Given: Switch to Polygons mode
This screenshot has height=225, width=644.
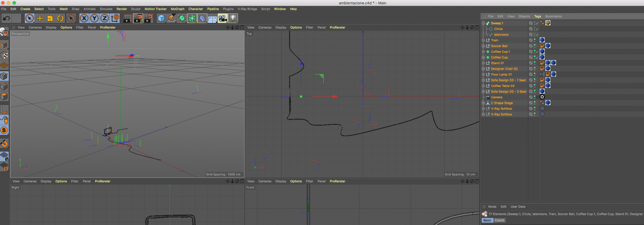Looking at the screenshot, I should (4, 97).
